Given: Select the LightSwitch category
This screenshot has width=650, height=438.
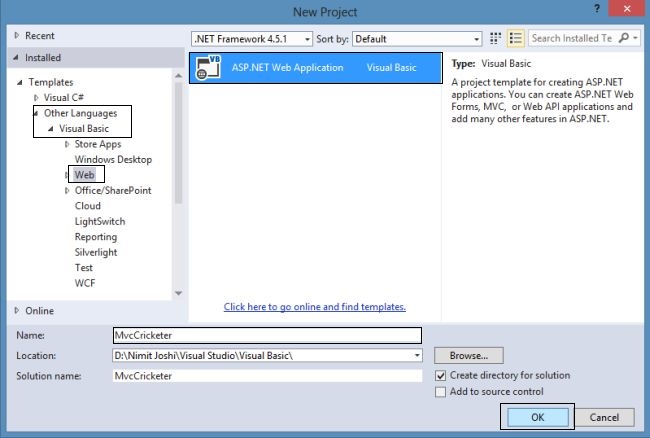Looking at the screenshot, I should [99, 222].
